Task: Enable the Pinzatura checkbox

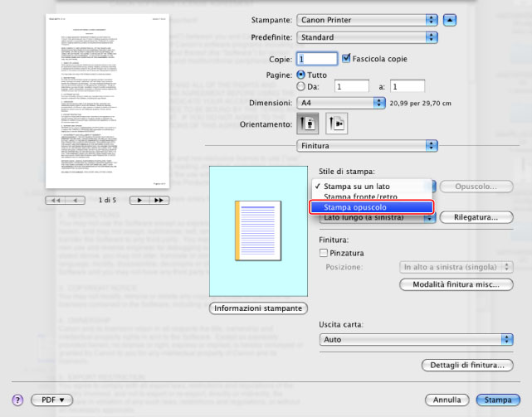Action: click(325, 253)
